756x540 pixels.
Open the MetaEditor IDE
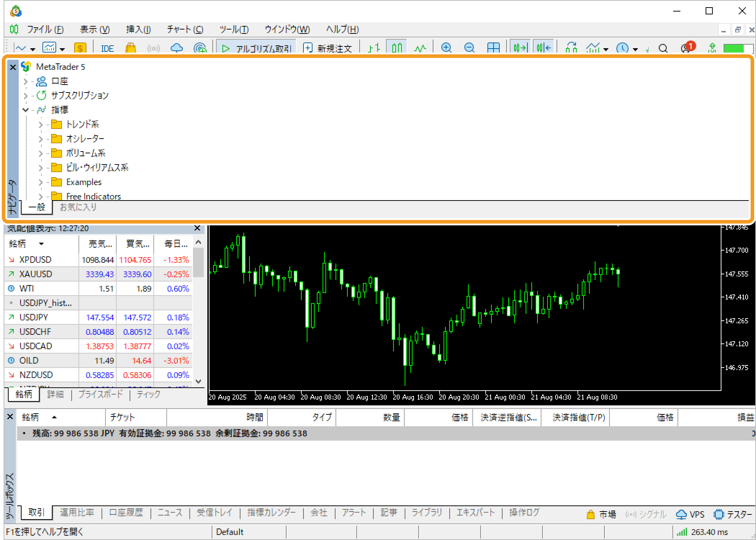click(107, 48)
